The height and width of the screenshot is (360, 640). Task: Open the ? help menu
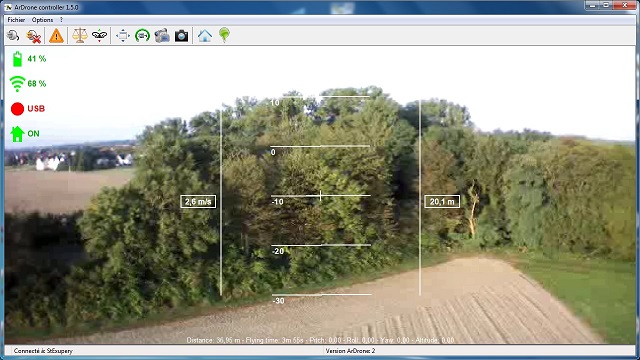pos(61,20)
